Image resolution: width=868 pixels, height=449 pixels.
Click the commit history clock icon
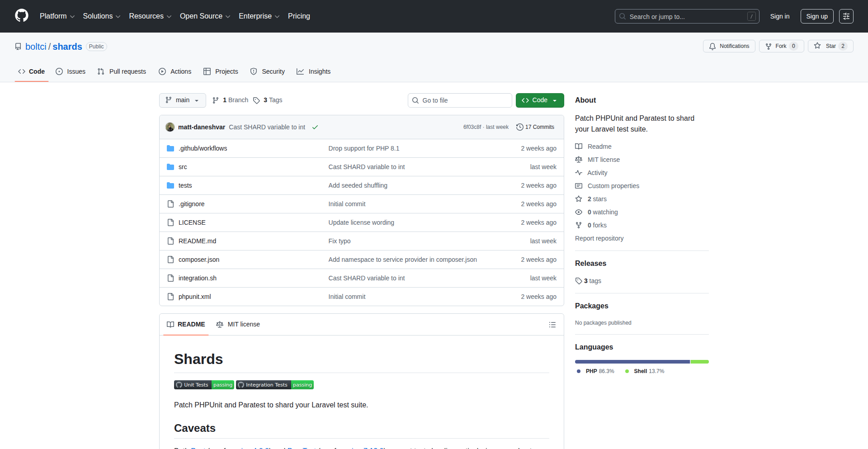(519, 127)
